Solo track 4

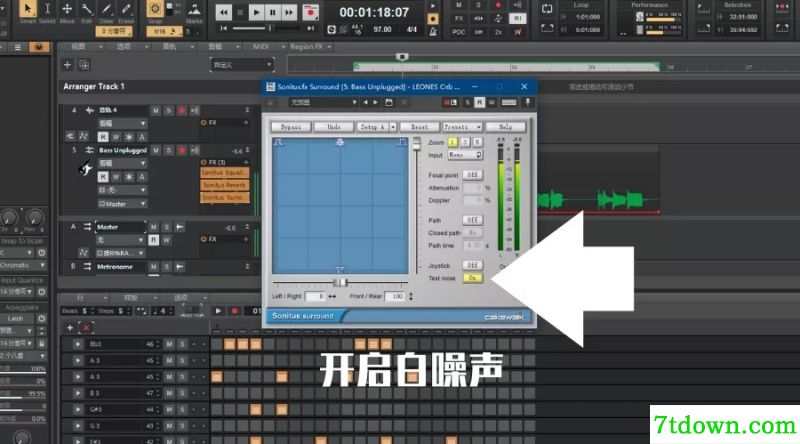(x=168, y=110)
